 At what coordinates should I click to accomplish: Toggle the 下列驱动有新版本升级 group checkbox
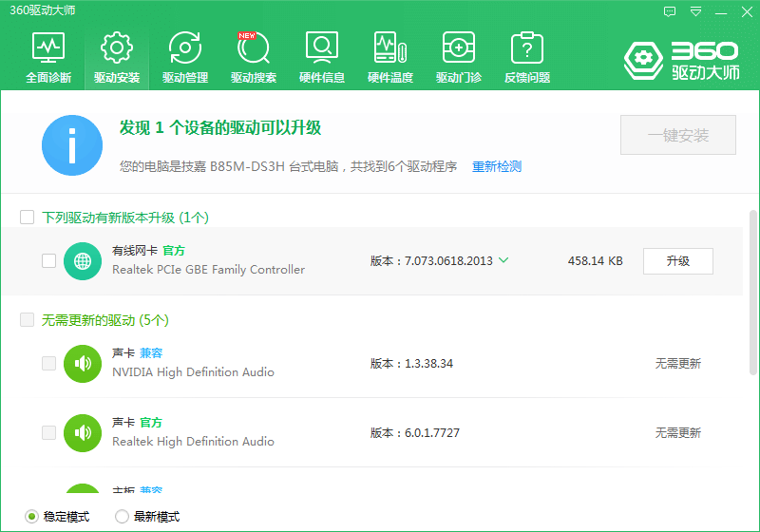28,218
